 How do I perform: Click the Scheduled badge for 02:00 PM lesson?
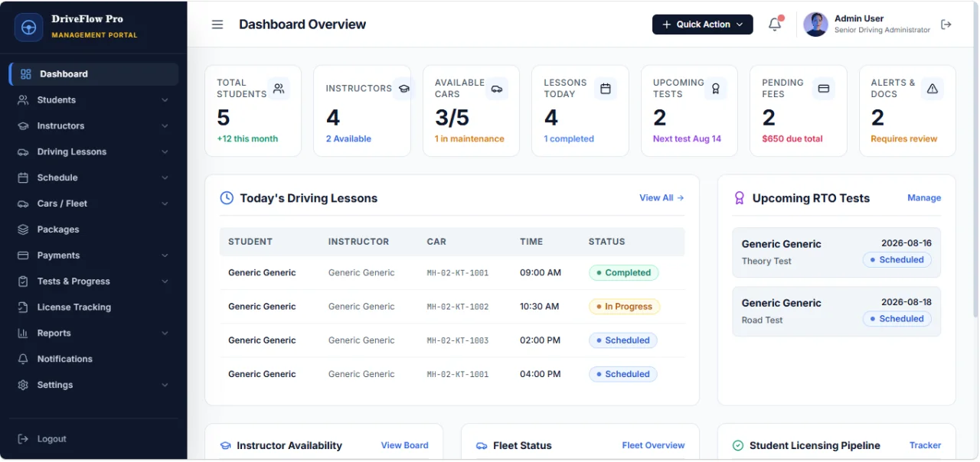622,340
